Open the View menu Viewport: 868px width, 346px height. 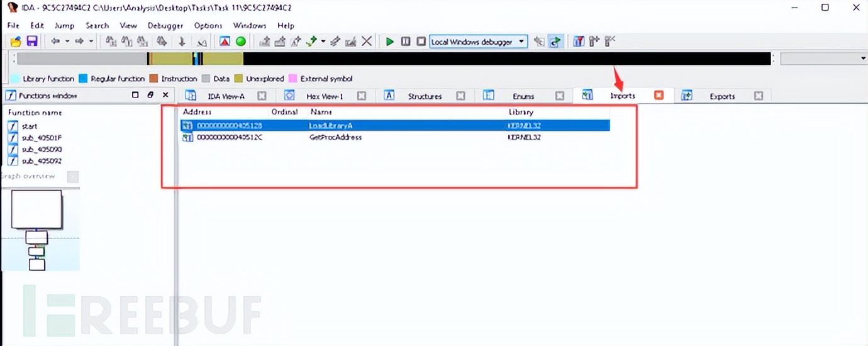[x=128, y=26]
